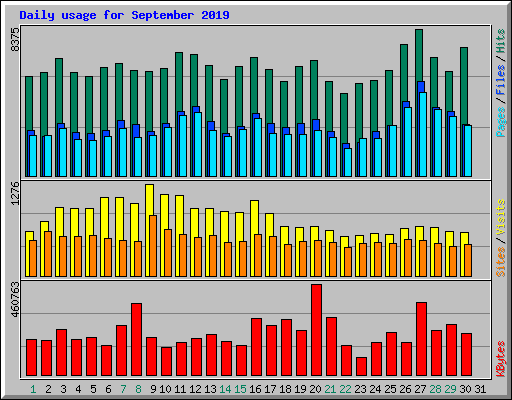The image size is (512, 400).
Task: Click day 31 on the date axis
Action: pyautogui.click(x=480, y=389)
